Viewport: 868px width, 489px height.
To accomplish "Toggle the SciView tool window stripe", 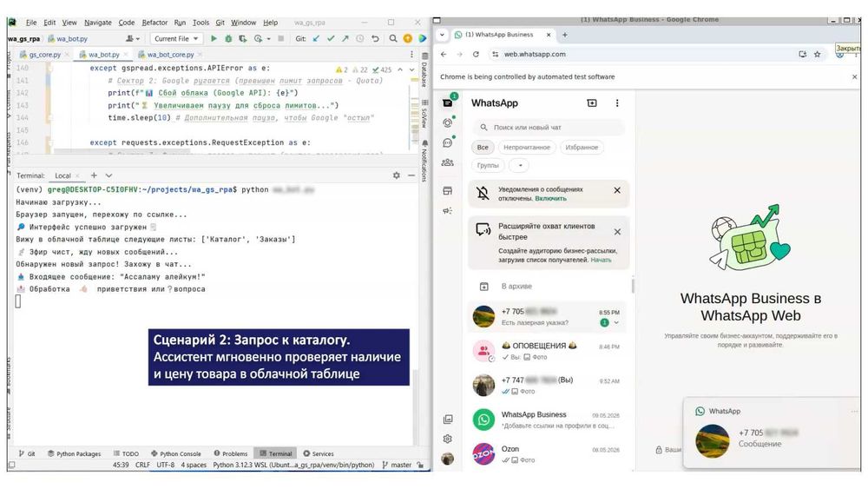I will (x=424, y=116).
